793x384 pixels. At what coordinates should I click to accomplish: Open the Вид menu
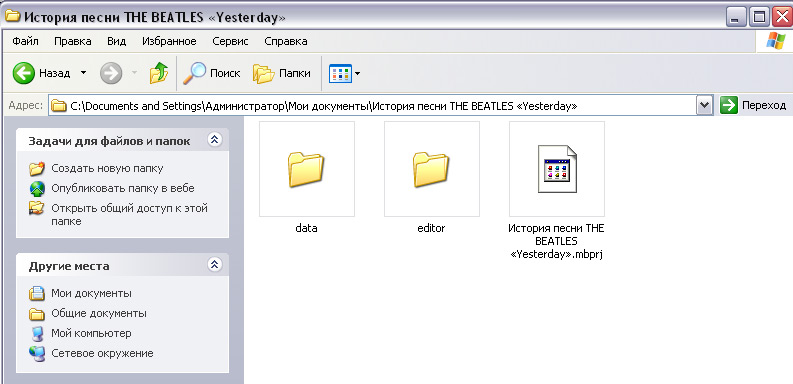coord(116,41)
